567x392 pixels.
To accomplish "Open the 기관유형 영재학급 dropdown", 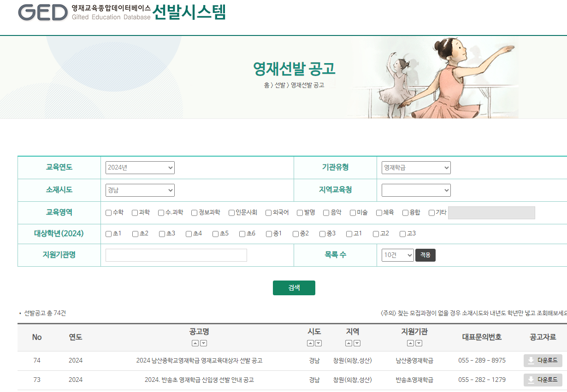I will pos(416,168).
